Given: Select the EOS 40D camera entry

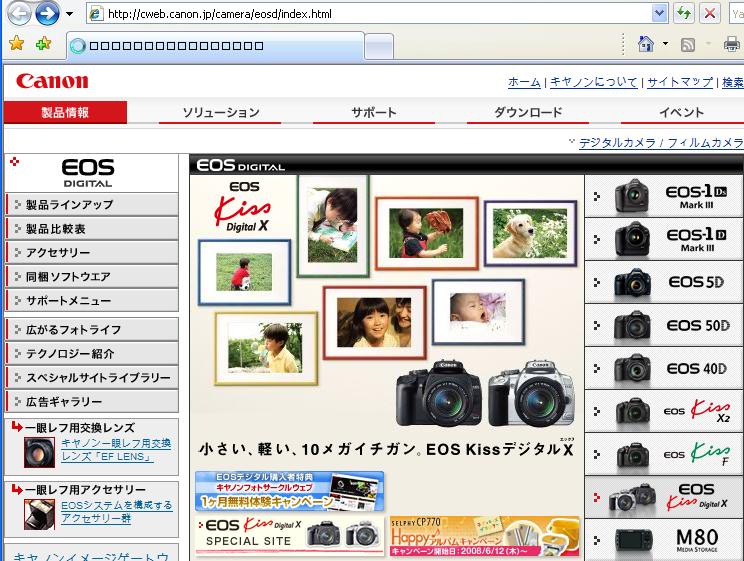Looking at the screenshot, I should (664, 368).
